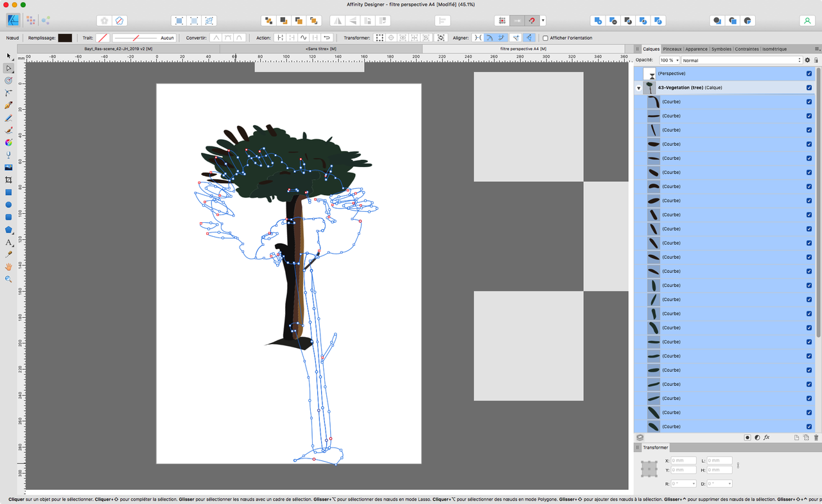Click the boolean Add operation icon

click(x=598, y=21)
